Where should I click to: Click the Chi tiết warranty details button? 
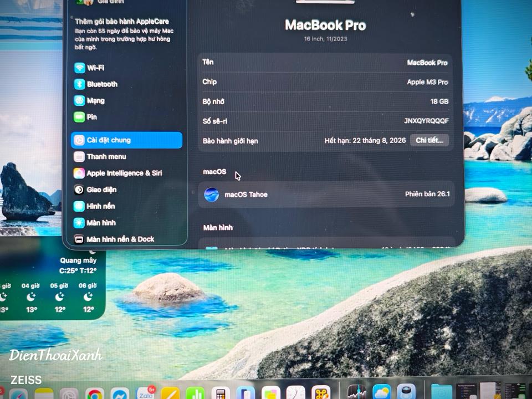(x=429, y=141)
